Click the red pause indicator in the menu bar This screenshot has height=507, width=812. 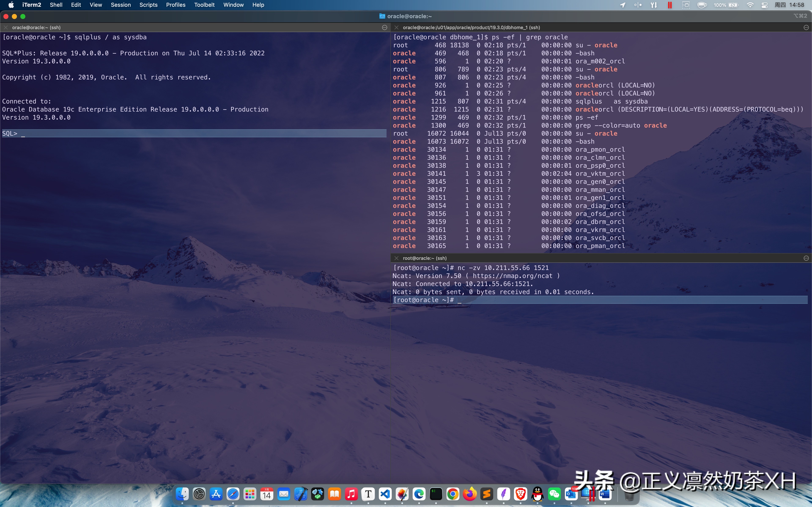pos(670,5)
